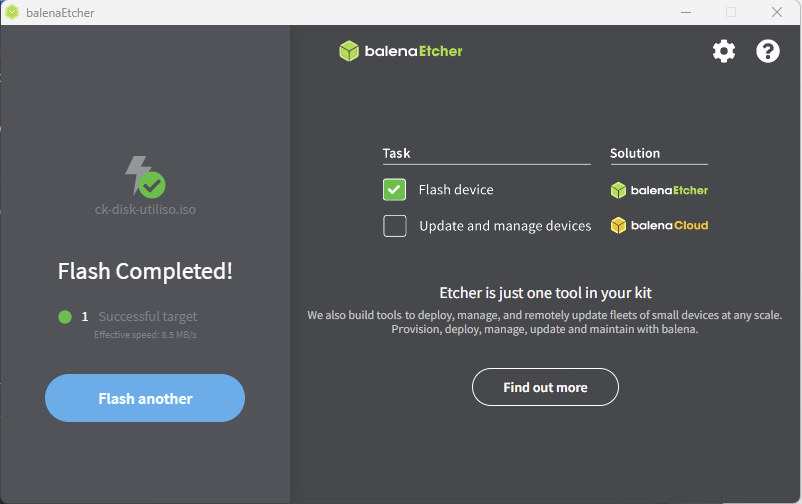The image size is (802, 504).
Task: Click the flash completed lightning checkmark icon
Action: (x=145, y=177)
